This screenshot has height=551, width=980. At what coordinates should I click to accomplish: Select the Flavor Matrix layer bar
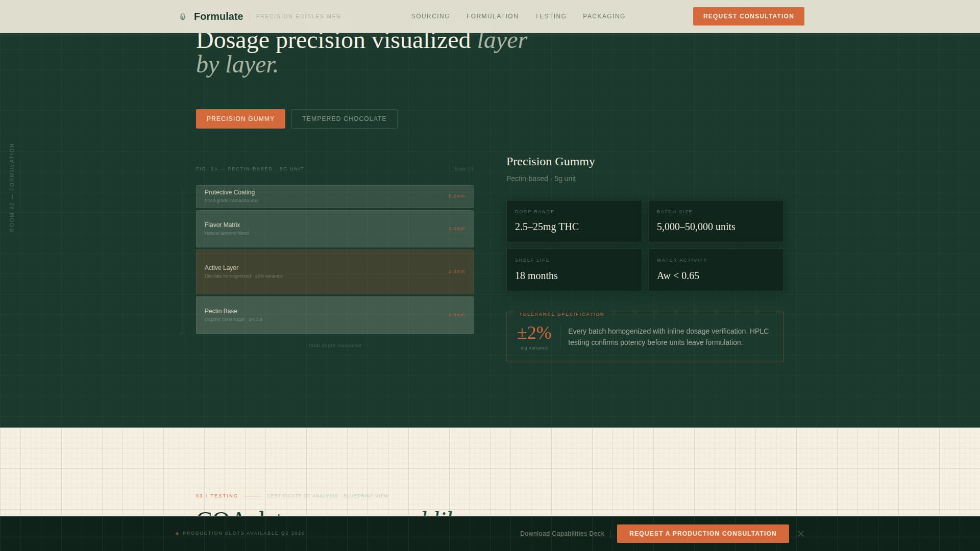pyautogui.click(x=334, y=229)
